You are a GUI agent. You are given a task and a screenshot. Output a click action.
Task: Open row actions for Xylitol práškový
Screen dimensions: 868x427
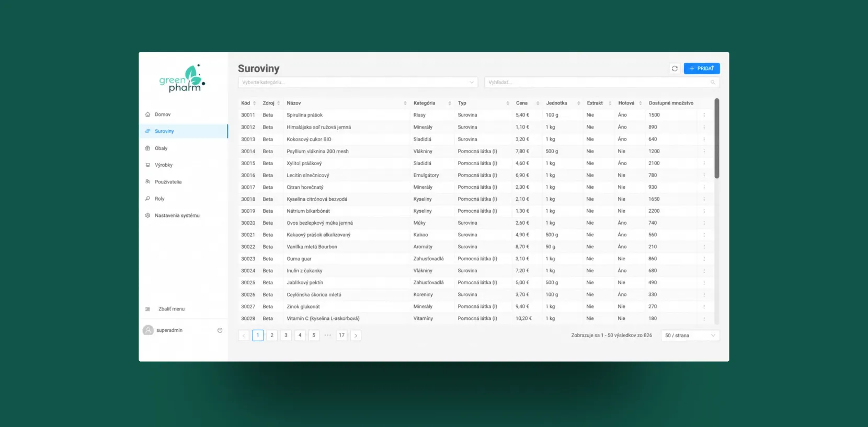pyautogui.click(x=704, y=163)
